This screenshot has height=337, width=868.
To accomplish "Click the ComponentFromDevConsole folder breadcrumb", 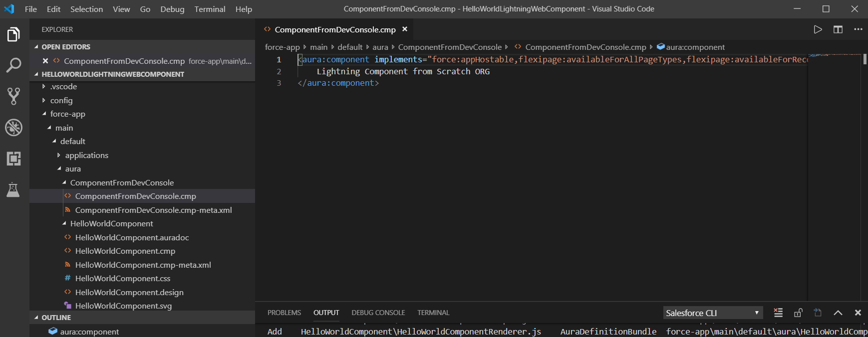I will tap(450, 47).
